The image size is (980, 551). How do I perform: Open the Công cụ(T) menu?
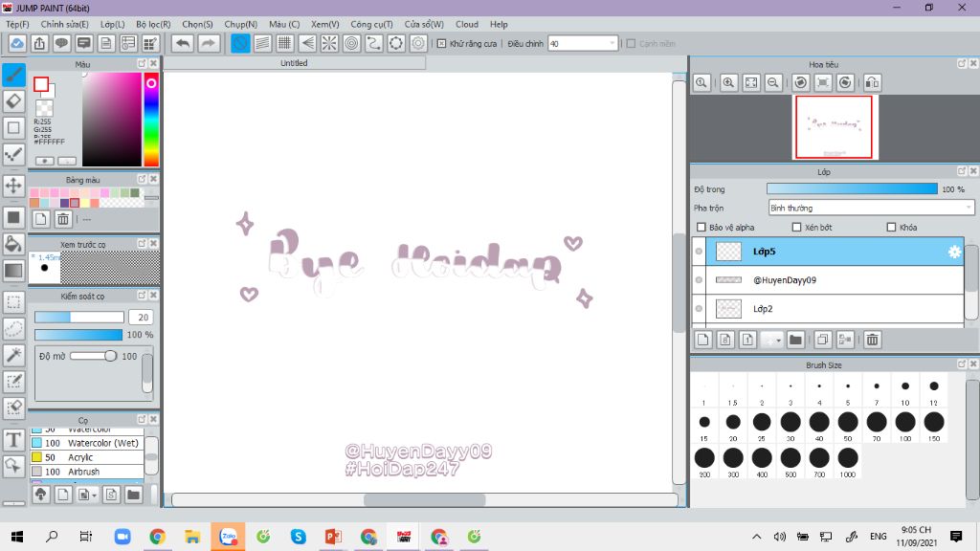[x=371, y=24]
